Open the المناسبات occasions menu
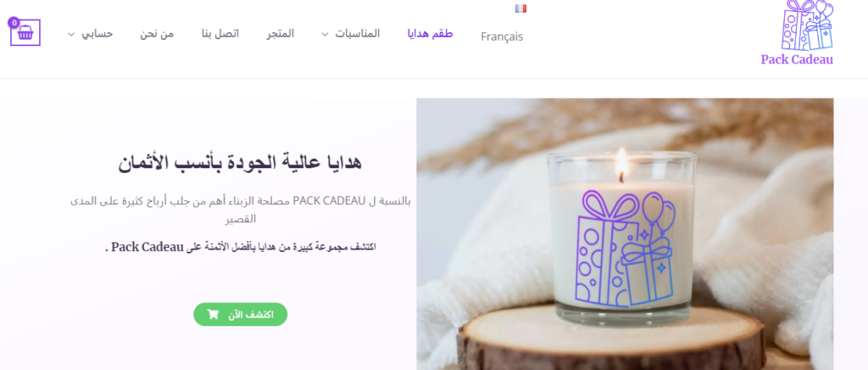This screenshot has height=370, width=868. point(358,34)
